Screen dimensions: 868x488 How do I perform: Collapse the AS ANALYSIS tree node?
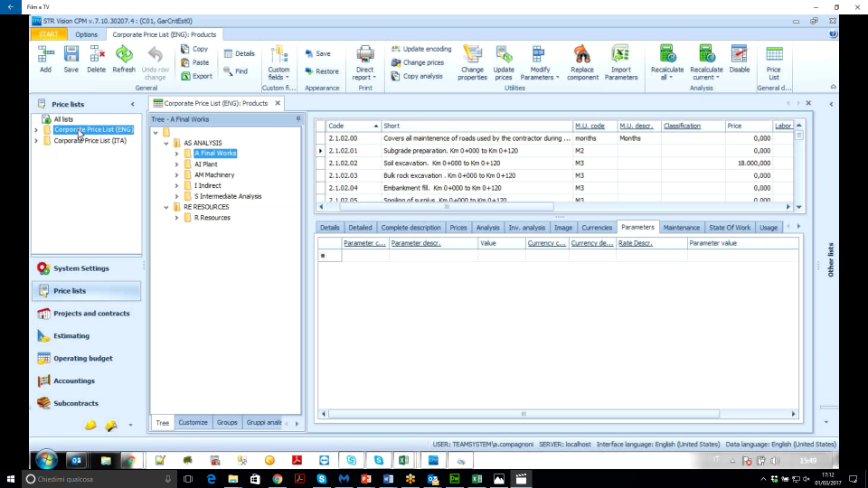pyautogui.click(x=166, y=144)
